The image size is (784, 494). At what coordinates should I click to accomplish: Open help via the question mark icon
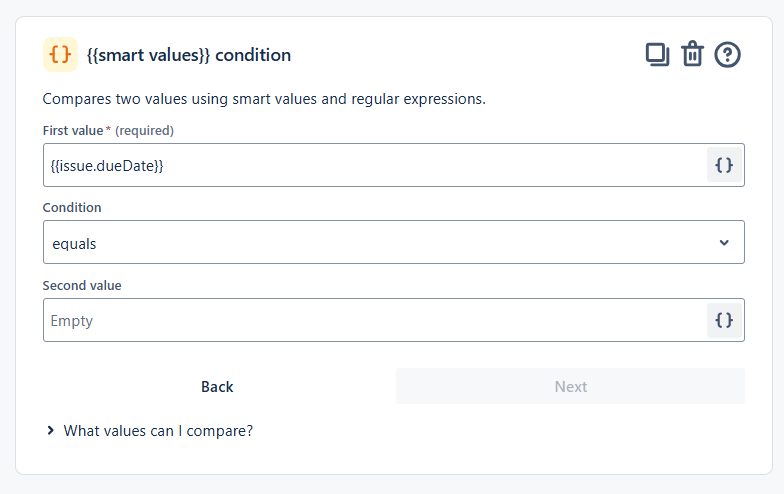[727, 55]
